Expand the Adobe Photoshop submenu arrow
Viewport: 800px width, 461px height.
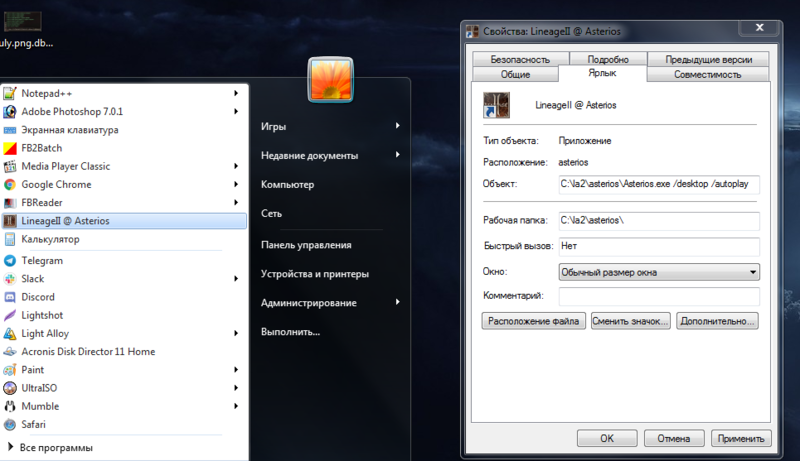(236, 112)
